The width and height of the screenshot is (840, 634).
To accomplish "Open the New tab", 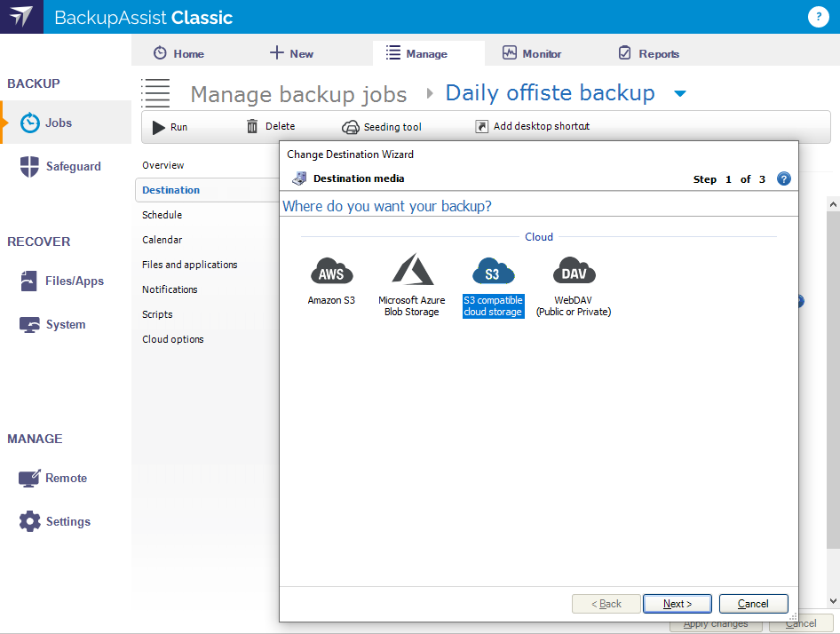I will tap(291, 53).
